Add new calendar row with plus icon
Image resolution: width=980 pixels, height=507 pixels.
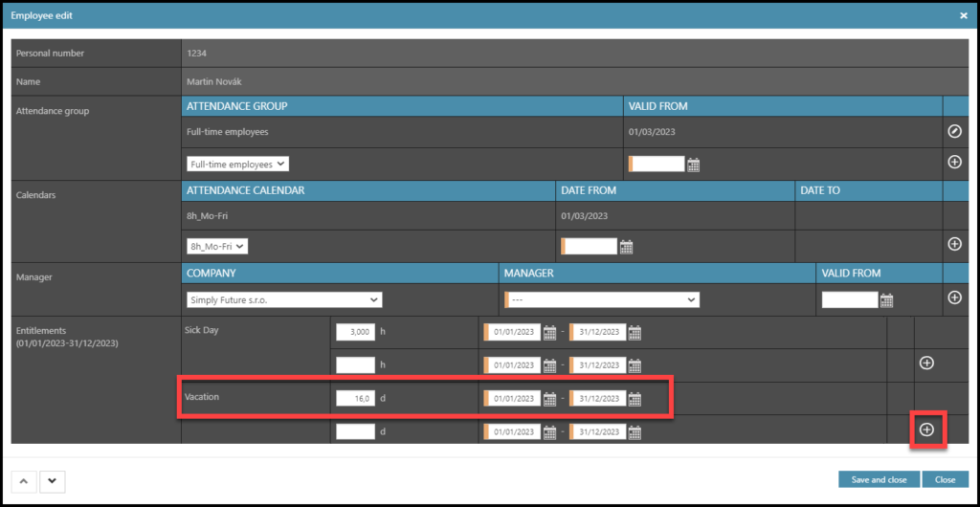tap(954, 244)
